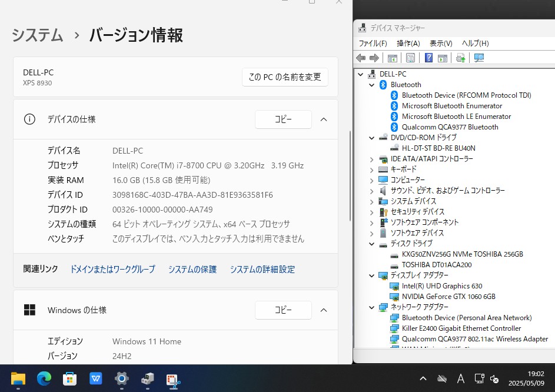Viewport: 555px width, 392px height.
Task: Click the Properties icon in Device Manager toolbar
Action: [410, 58]
